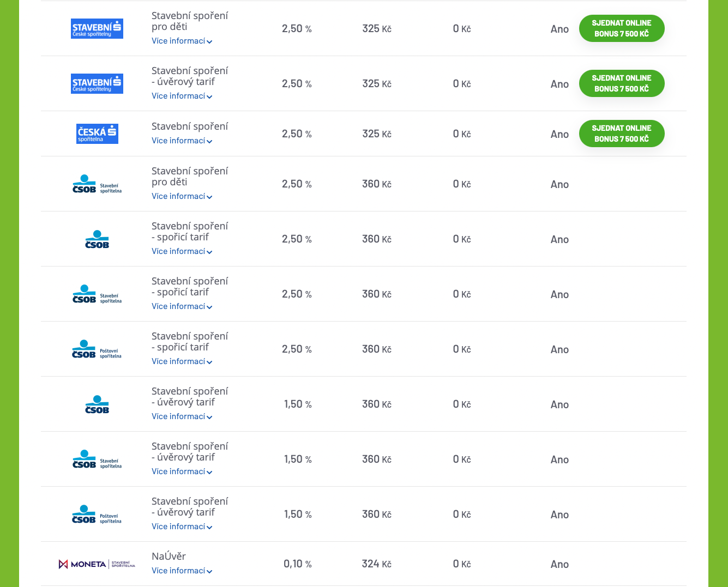Expand Více informací under MONETA NaÚvěr
The width and height of the screenshot is (728, 587).
pyautogui.click(x=182, y=571)
